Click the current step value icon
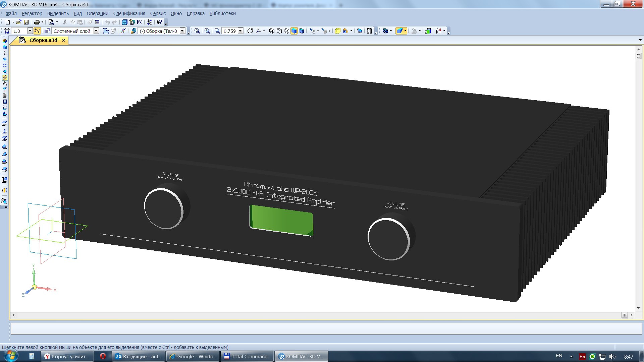Screen dimensions: 644x362 [x=7, y=31]
